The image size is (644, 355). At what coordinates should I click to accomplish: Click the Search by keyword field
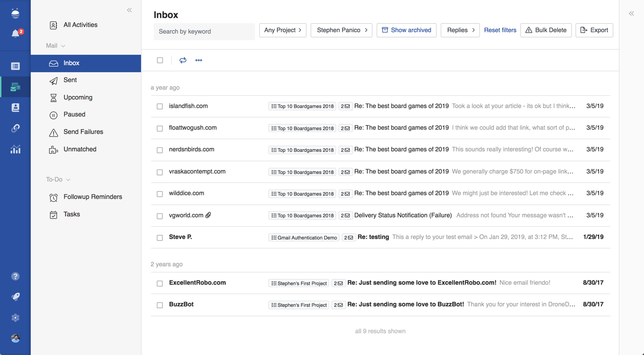[204, 32]
